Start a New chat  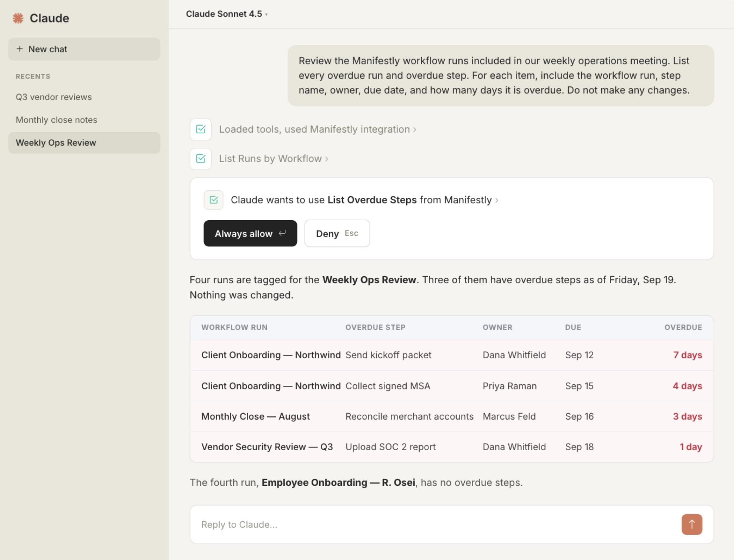coord(84,49)
